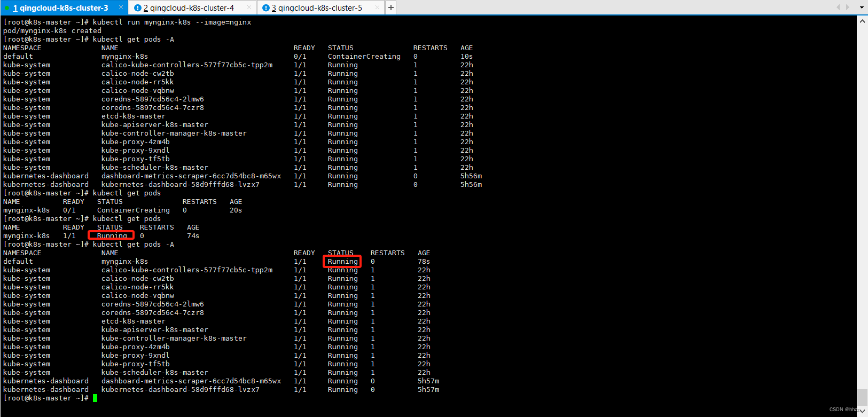Click the '74s' age value
The image size is (868, 417).
193,236
